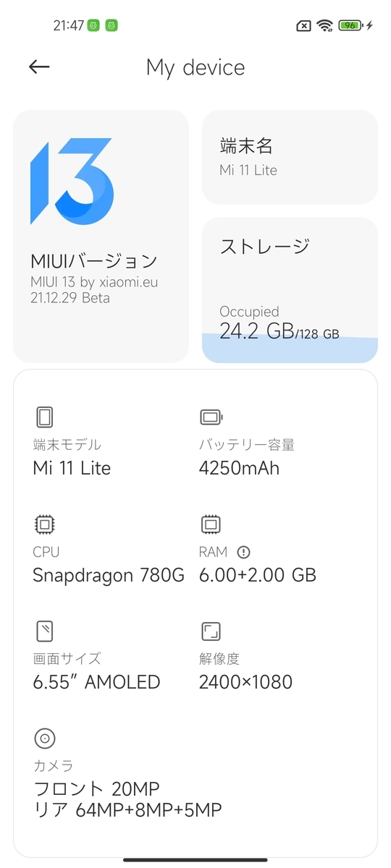Viewport: 391px width, 868px height.
Task: Tap the Snapdragon 780G CPU text
Action: click(x=109, y=576)
